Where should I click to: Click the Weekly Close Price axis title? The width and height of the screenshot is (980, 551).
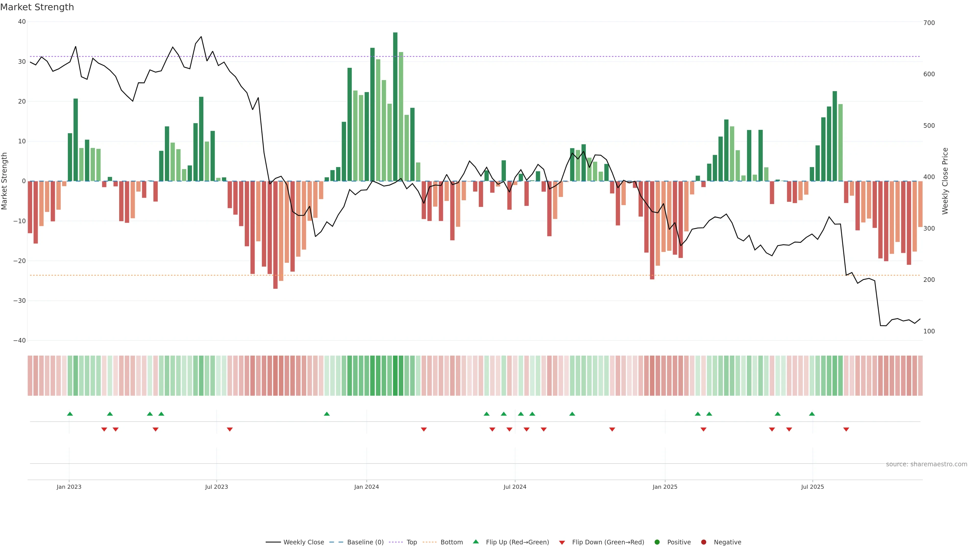(945, 181)
